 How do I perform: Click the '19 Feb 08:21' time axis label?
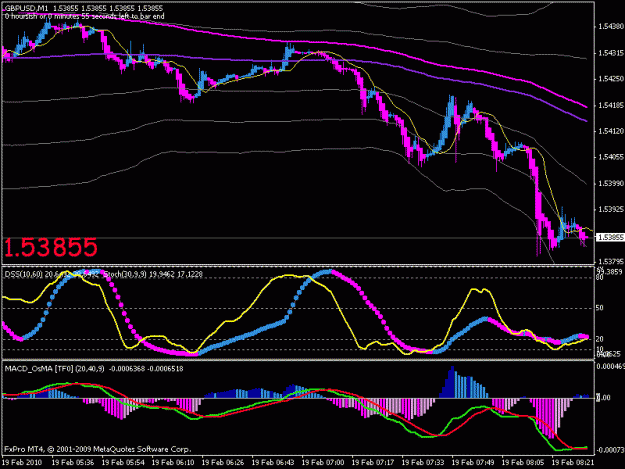pyautogui.click(x=573, y=463)
